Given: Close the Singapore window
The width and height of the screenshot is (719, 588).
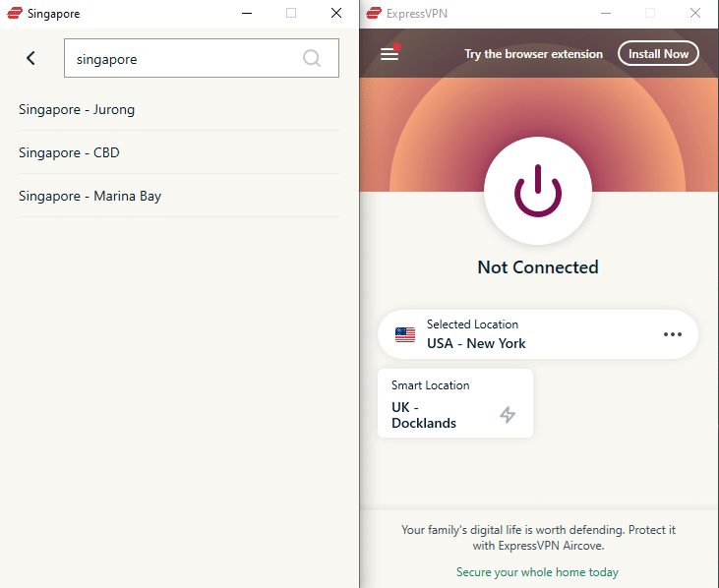Looking at the screenshot, I should point(336,14).
